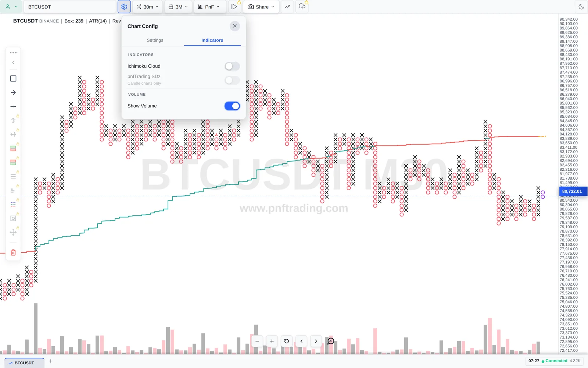Switch to the Settings tab
The width and height of the screenshot is (588, 368).
point(155,40)
